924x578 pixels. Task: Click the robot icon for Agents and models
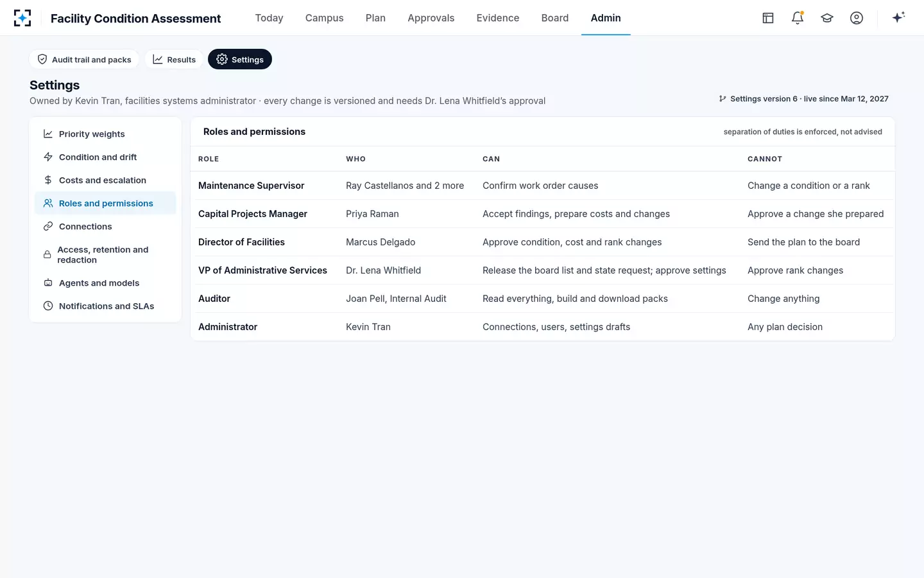click(x=48, y=283)
